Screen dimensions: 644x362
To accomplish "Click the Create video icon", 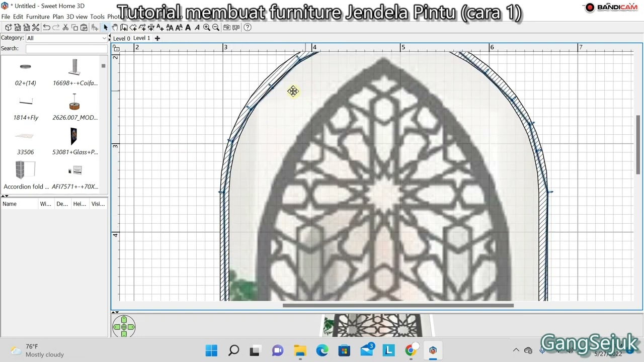I will point(236,27).
